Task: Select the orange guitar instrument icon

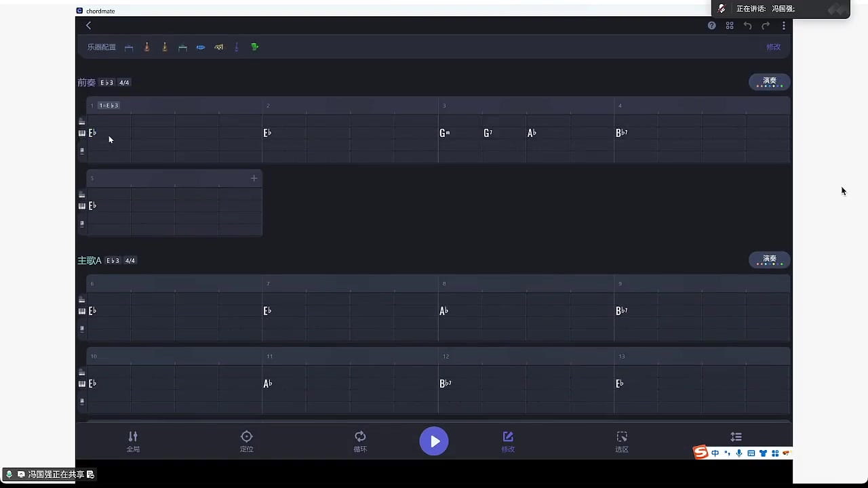Action: (165, 47)
